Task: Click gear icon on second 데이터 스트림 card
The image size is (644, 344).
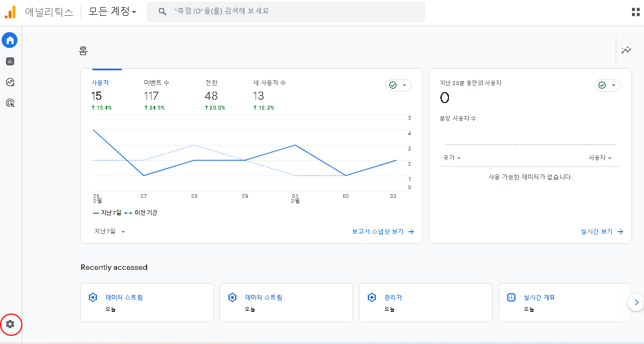Action: click(x=233, y=297)
